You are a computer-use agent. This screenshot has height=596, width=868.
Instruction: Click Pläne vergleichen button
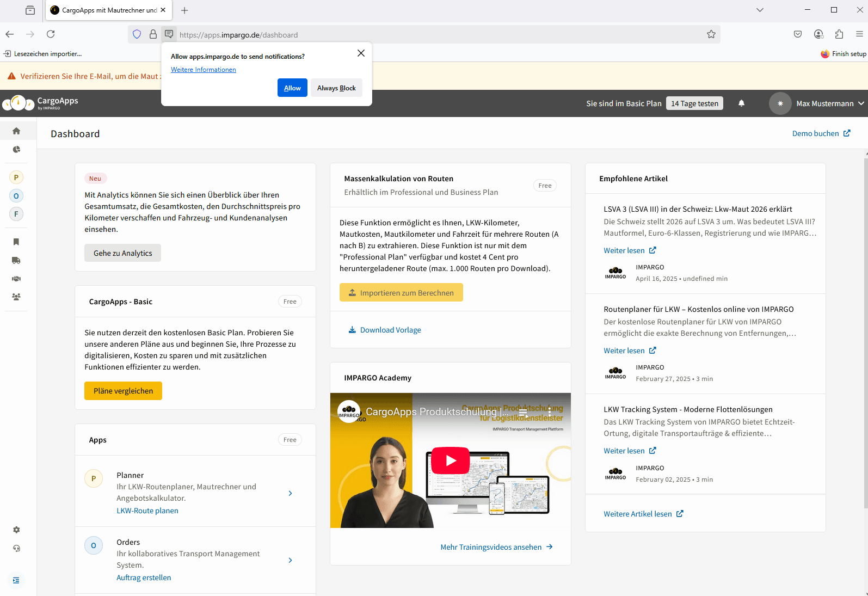click(123, 391)
